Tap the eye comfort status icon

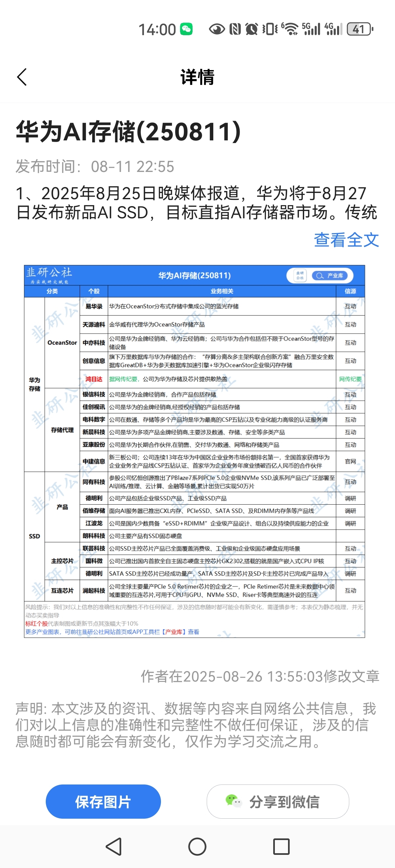click(217, 29)
